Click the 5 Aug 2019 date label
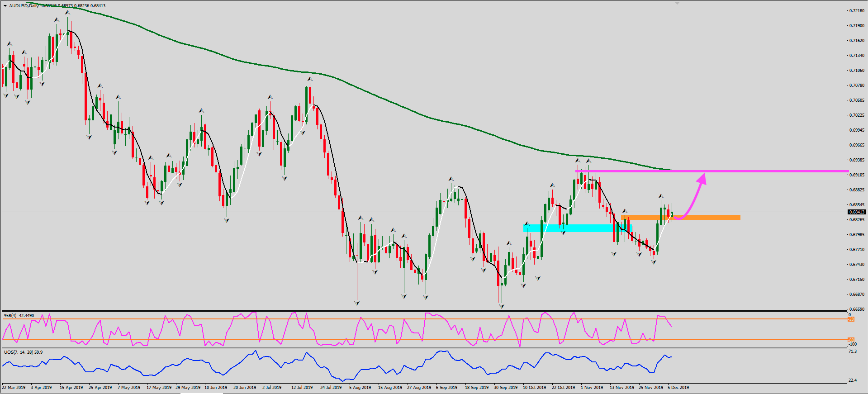The width and height of the screenshot is (868, 394). (x=360, y=388)
